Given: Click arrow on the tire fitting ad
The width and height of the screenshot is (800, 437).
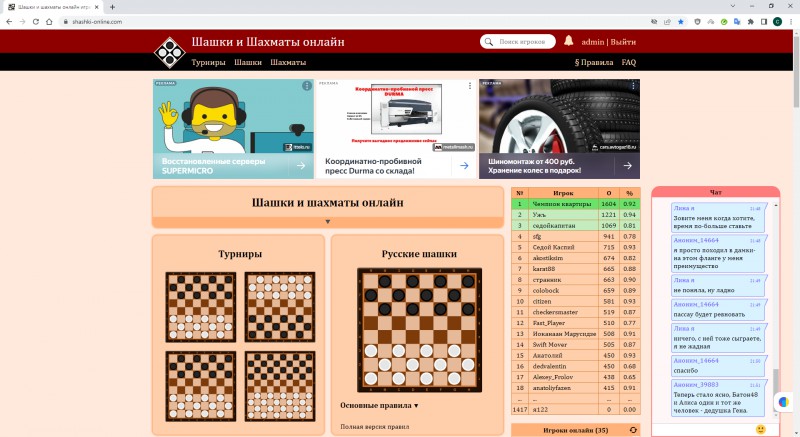Looking at the screenshot, I should [628, 166].
